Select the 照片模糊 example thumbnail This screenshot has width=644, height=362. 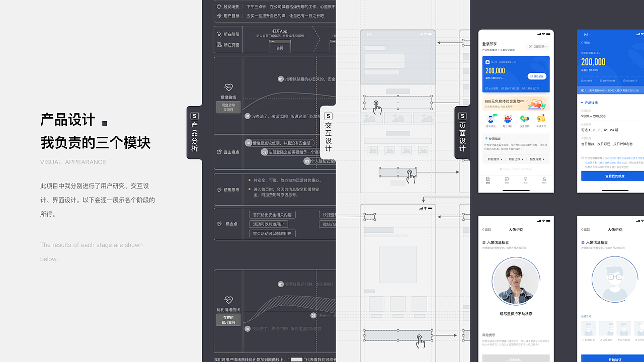pyautogui.click(x=624, y=329)
